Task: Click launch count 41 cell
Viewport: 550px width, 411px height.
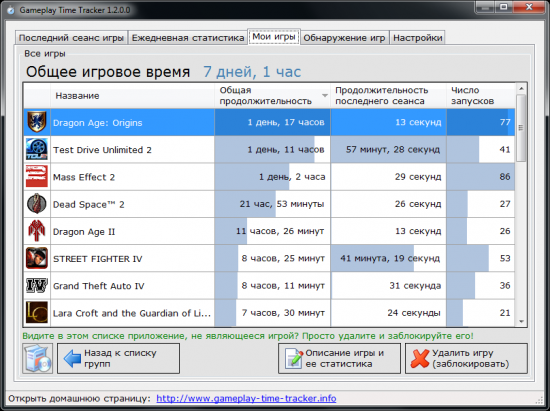Action: point(481,149)
